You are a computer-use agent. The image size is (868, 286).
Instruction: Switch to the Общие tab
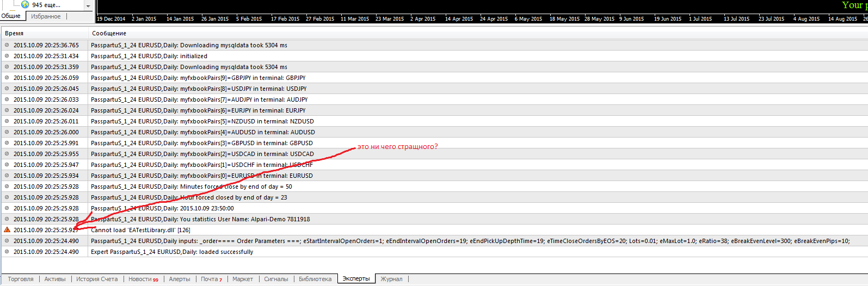(11, 16)
